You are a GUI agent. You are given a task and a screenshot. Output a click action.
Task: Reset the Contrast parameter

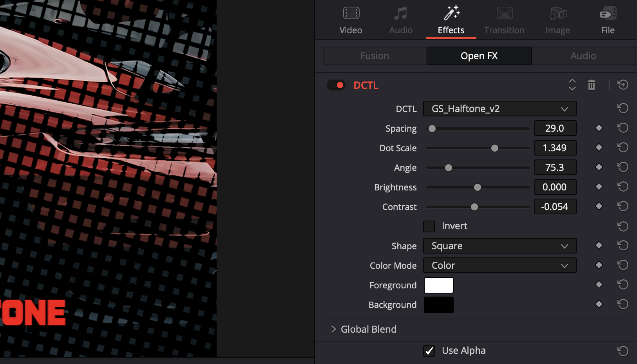click(623, 206)
